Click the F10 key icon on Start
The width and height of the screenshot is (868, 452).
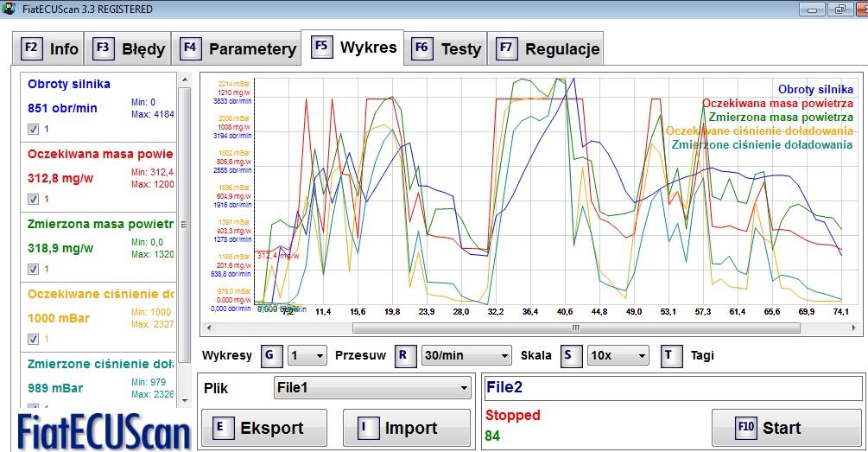[x=745, y=427]
